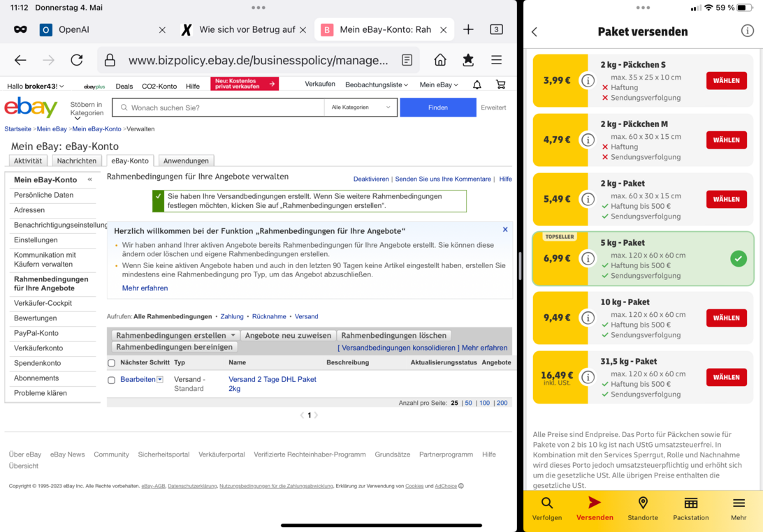Tick checkbox for Versand 2 Tage row
Screen dimensions: 763x532
[x=111, y=380]
